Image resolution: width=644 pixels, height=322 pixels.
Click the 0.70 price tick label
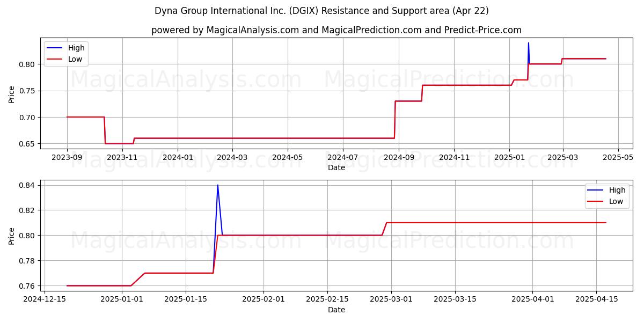pos(27,118)
